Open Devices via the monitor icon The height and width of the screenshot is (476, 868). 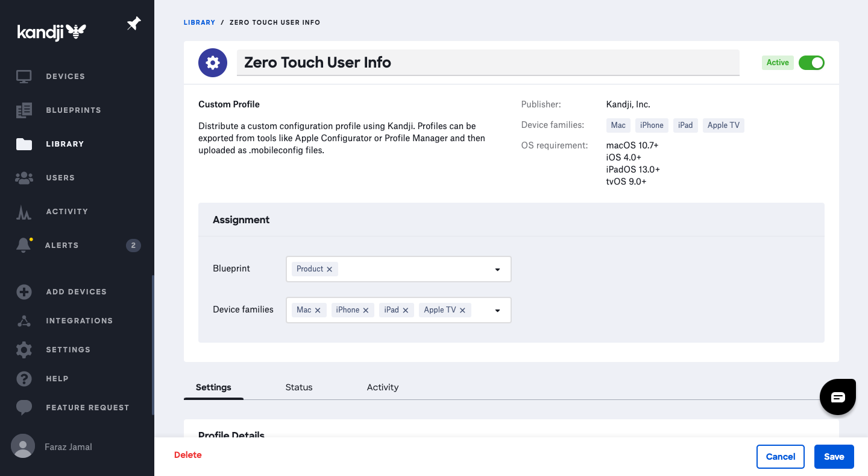pyautogui.click(x=24, y=77)
